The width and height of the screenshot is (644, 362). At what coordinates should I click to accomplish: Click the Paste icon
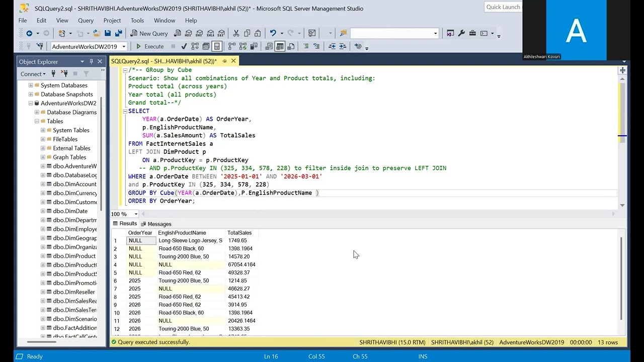tap(258, 33)
